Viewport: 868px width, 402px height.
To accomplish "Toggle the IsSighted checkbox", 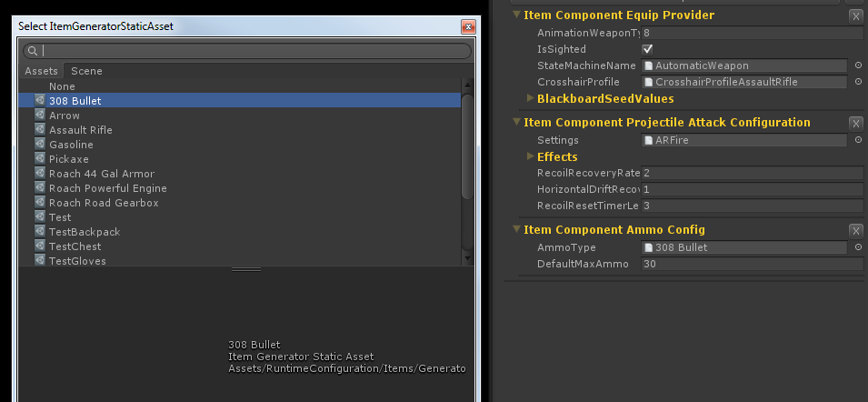I will pos(647,49).
